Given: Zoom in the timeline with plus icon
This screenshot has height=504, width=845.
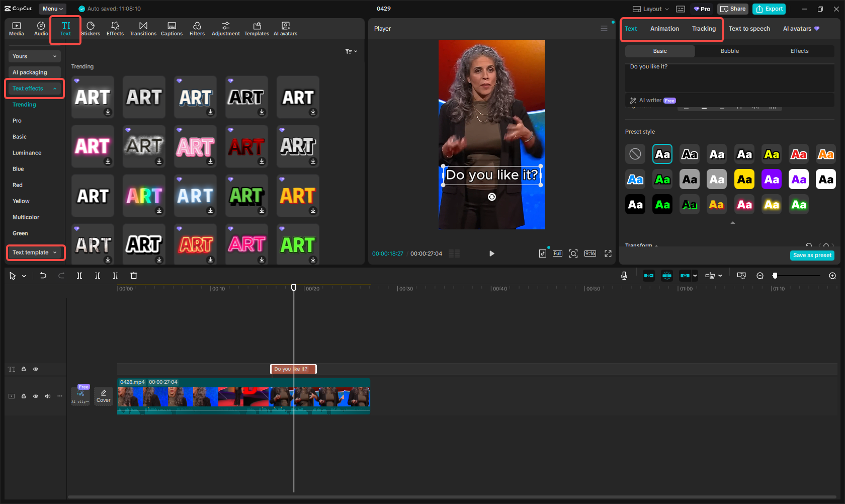Looking at the screenshot, I should click(x=832, y=276).
